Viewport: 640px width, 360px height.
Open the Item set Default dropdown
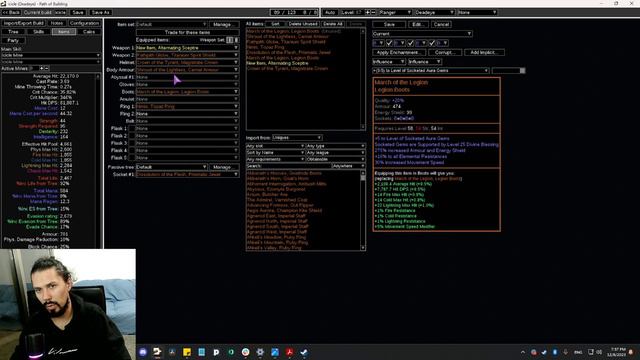(171, 24)
